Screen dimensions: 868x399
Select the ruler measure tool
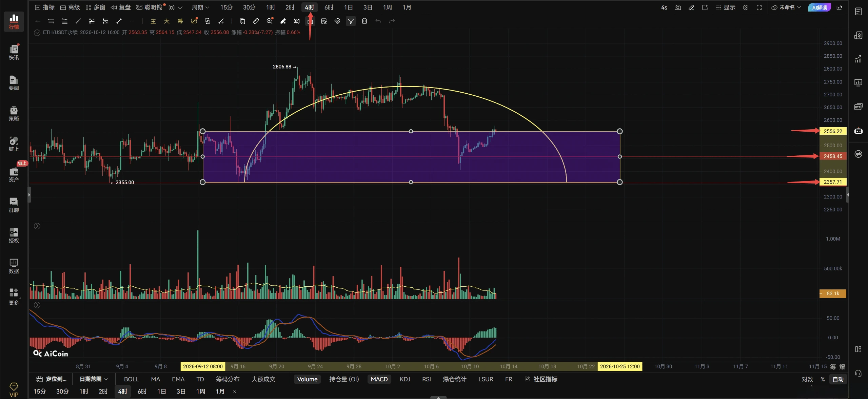click(x=256, y=21)
